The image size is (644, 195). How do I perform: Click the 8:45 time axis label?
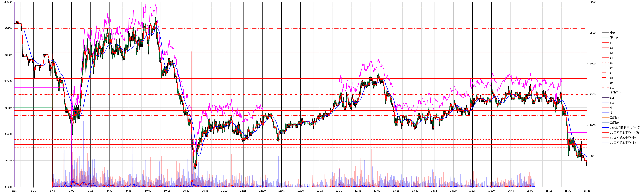tap(53, 191)
